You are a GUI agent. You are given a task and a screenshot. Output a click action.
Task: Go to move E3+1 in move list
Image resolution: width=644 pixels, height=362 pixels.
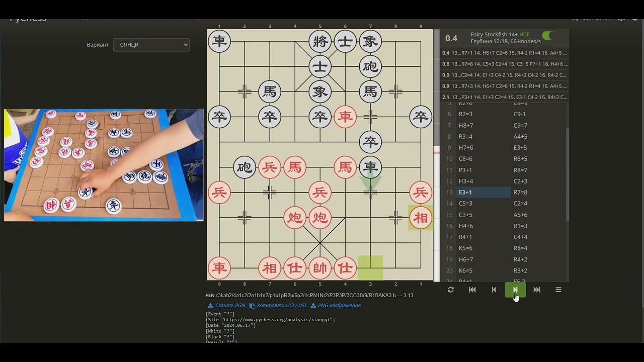(x=484, y=192)
